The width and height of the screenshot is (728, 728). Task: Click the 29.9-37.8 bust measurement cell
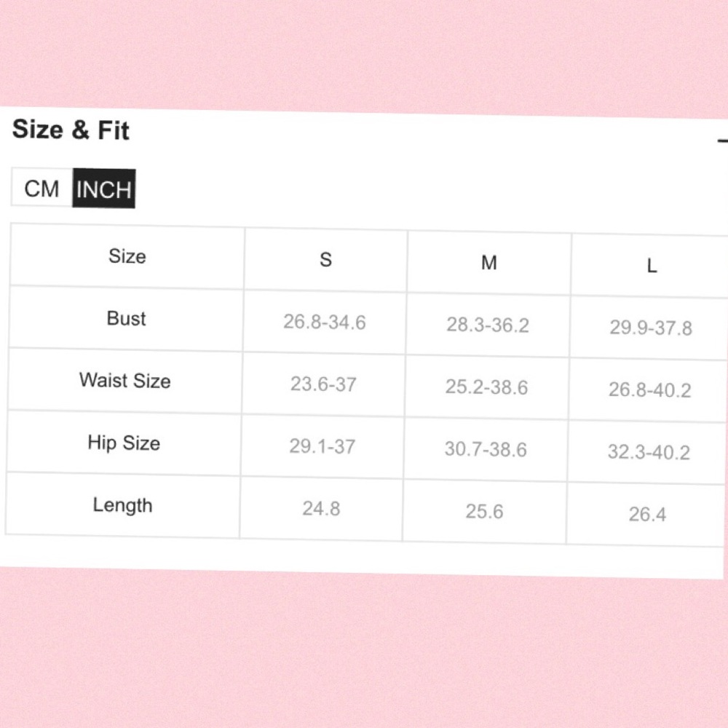tap(650, 328)
